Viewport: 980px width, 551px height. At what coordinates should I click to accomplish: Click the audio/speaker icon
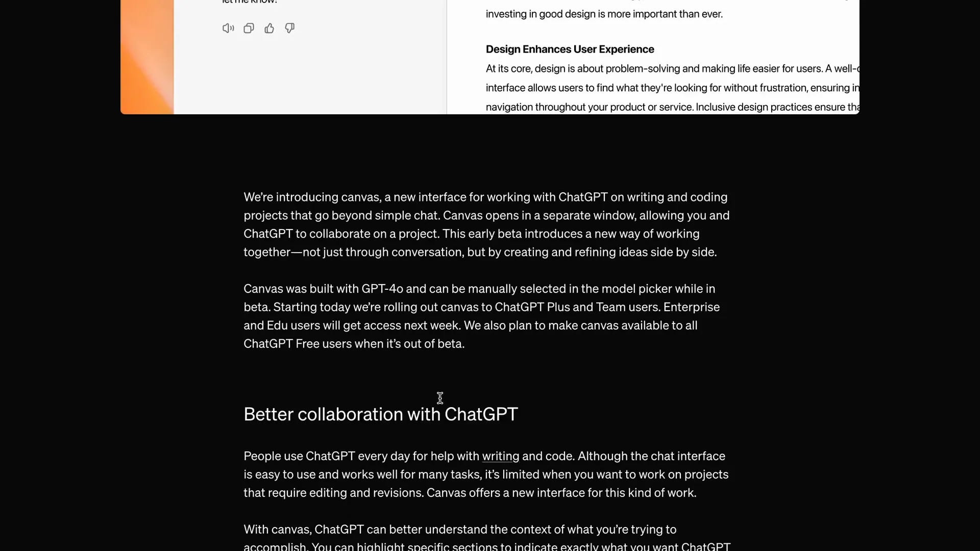click(x=228, y=28)
